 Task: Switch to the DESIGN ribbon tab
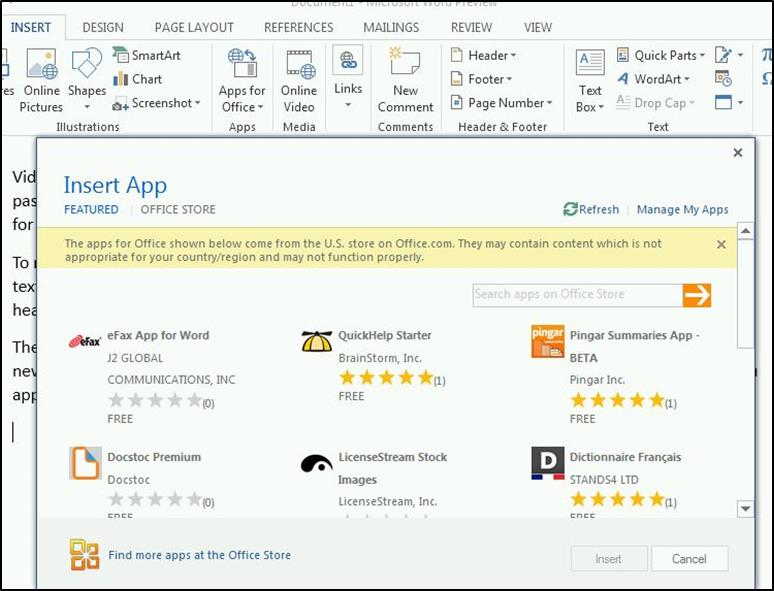pos(103,27)
